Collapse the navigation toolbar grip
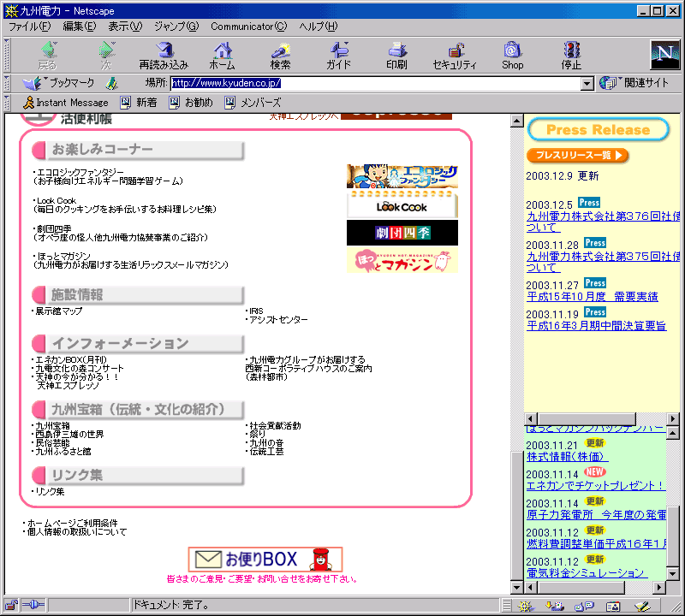Image resolution: width=685 pixels, height=616 pixels. pyautogui.click(x=7, y=55)
